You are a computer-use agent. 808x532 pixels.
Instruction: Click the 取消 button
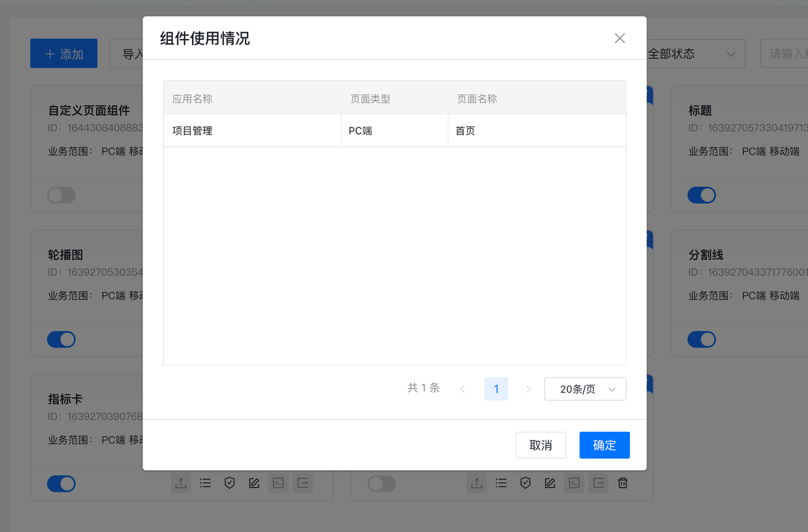click(x=540, y=446)
